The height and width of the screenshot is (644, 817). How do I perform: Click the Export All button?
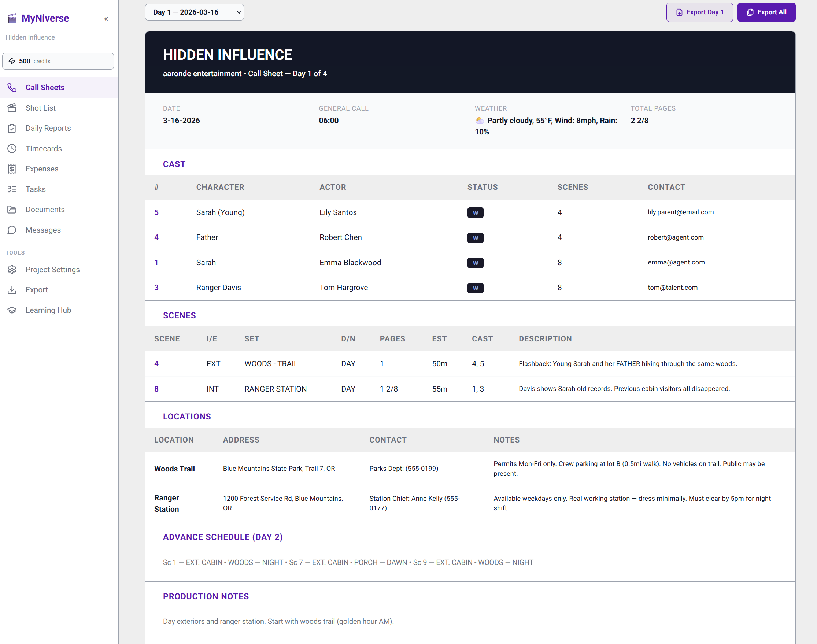tap(766, 12)
